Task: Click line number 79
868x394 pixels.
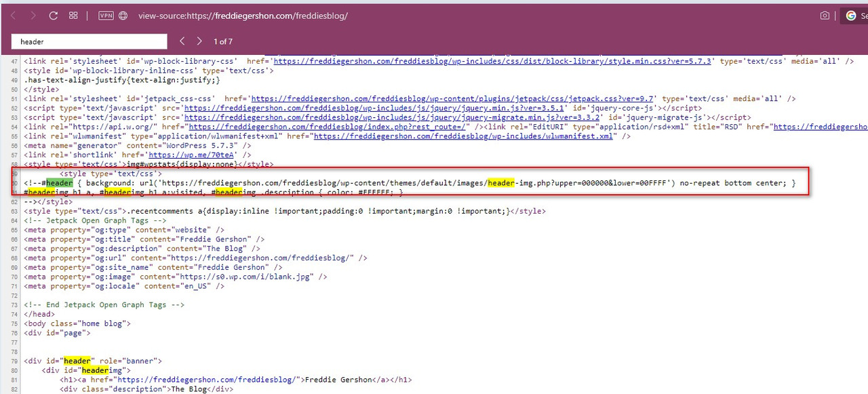Action: click(16, 361)
